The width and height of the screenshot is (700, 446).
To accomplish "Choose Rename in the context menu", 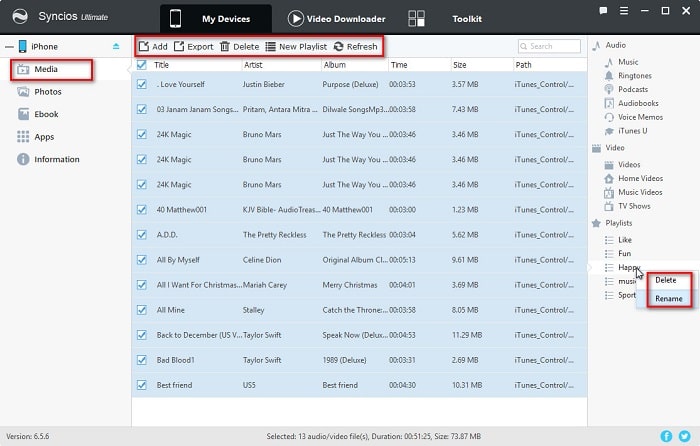I will tap(669, 299).
